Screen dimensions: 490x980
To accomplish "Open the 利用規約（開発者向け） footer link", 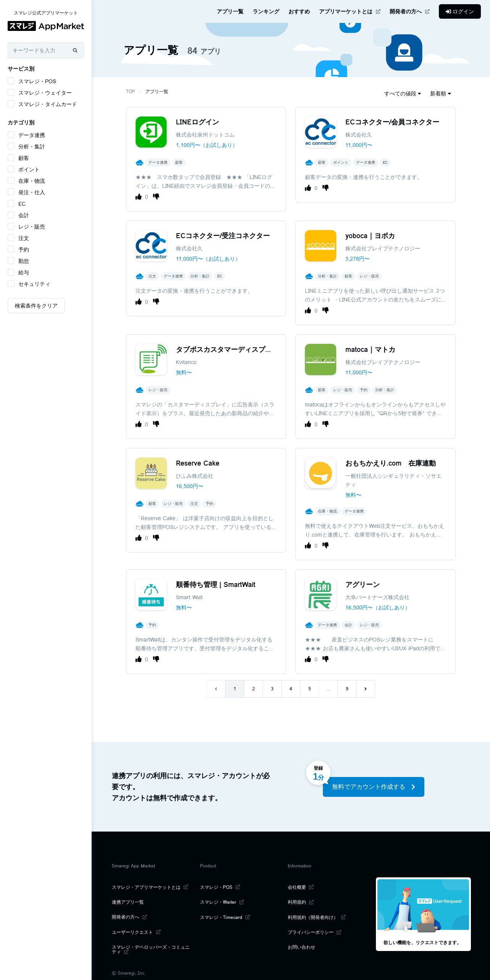I will tap(317, 917).
